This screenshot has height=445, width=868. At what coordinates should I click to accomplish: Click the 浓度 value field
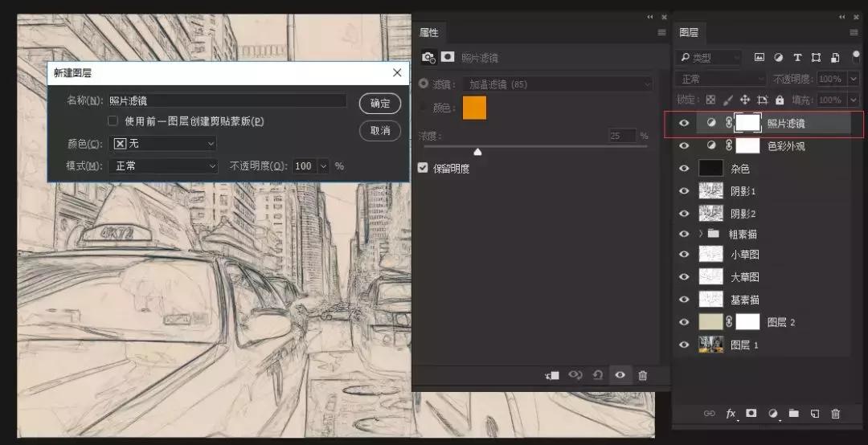tap(621, 136)
